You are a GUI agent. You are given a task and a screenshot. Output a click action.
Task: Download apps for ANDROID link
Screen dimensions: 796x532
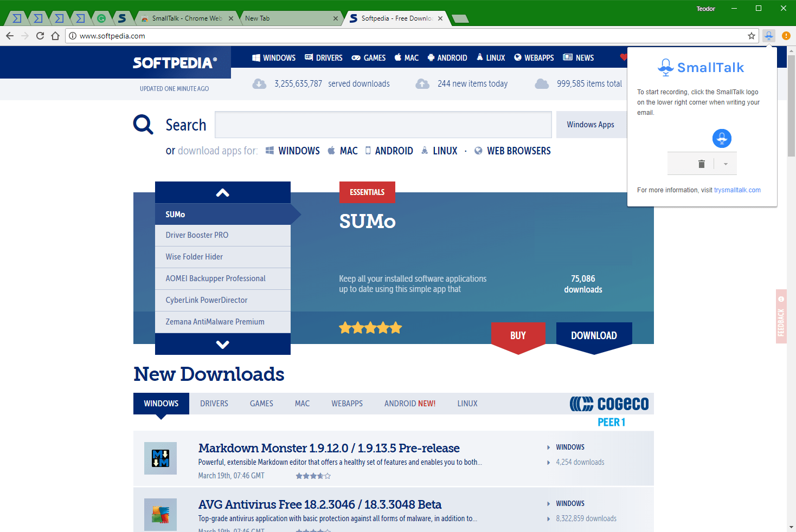click(389, 151)
